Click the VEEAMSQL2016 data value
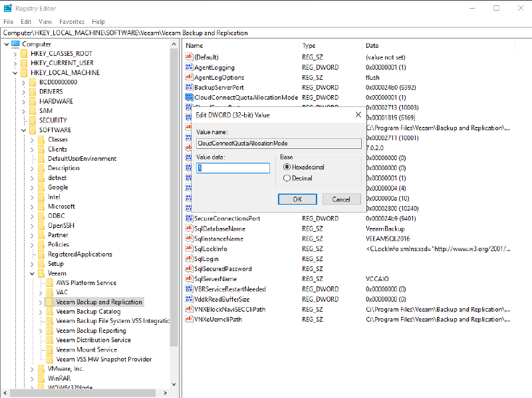Viewport: 532px width, 398px height. click(388, 239)
